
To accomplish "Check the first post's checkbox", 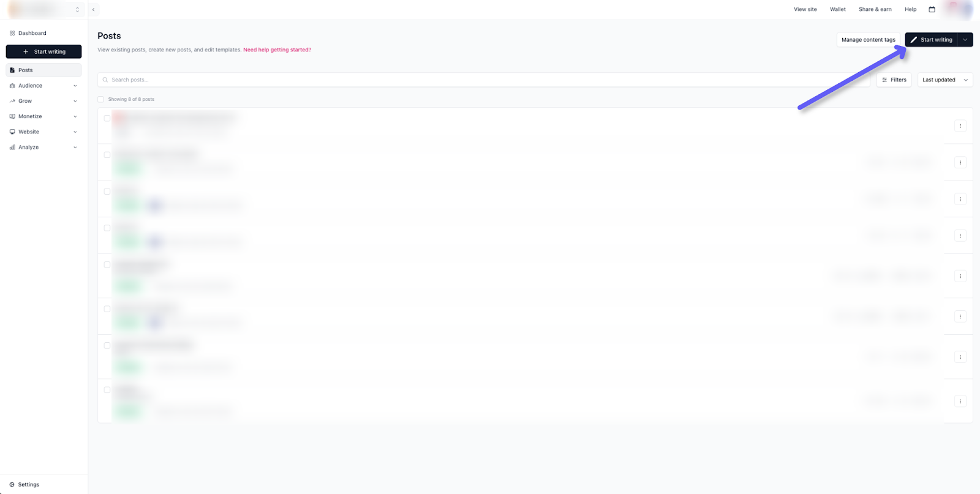I will click(107, 118).
